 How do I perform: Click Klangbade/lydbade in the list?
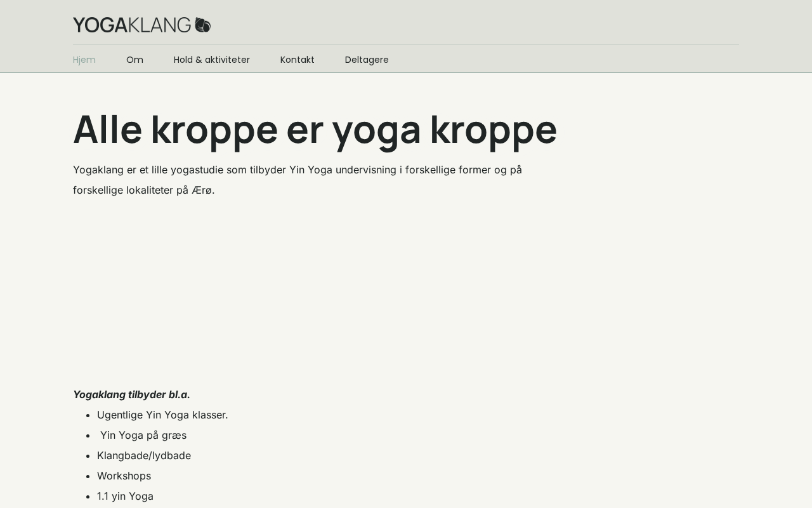pos(144,455)
